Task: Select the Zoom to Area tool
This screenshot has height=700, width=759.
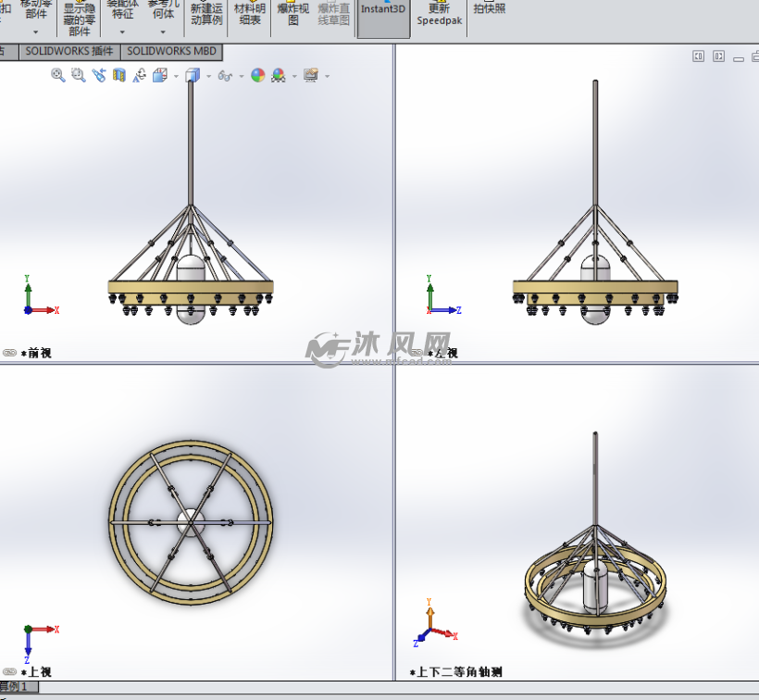Action: 79,75
